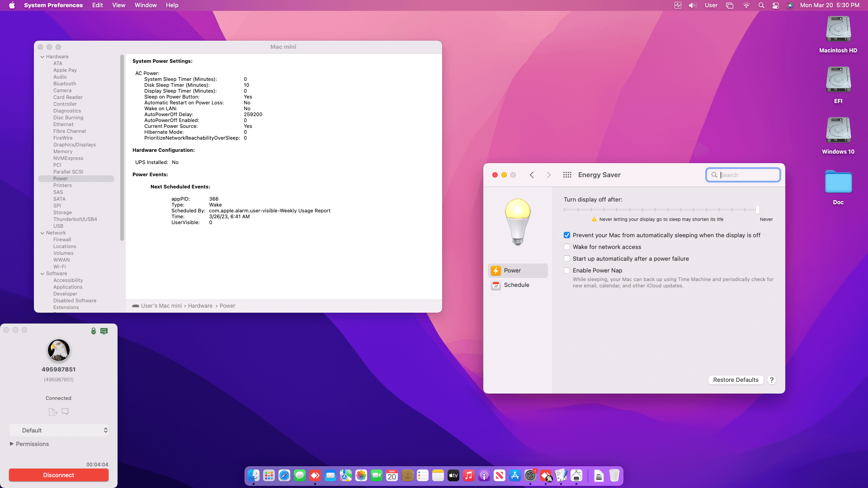Open the Window menu in menu bar
Image resolution: width=868 pixels, height=488 pixels.
click(145, 5)
